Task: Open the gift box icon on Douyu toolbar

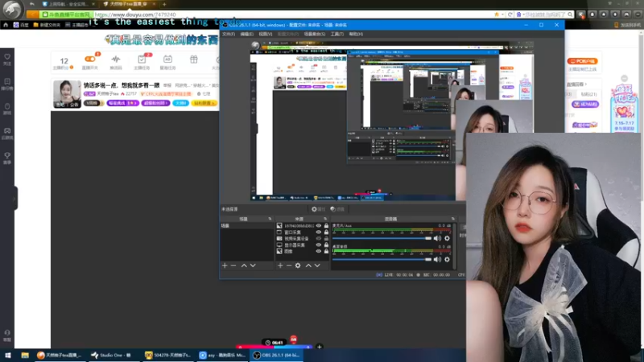Action: [194, 60]
